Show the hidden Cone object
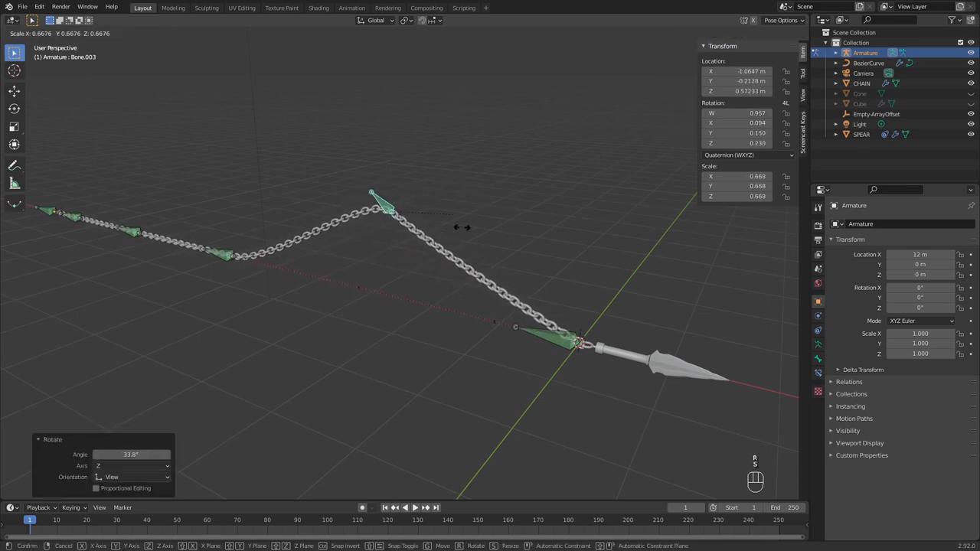 (971, 93)
